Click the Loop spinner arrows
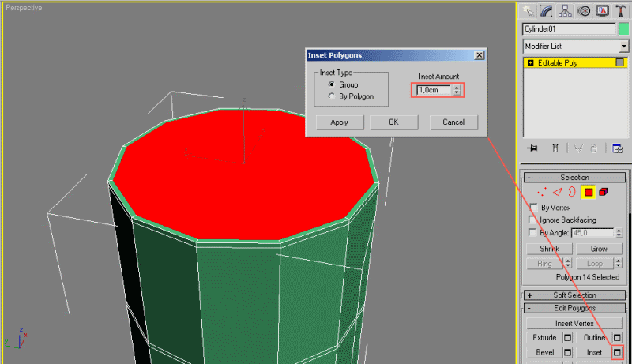632x364 pixels. tap(618, 264)
